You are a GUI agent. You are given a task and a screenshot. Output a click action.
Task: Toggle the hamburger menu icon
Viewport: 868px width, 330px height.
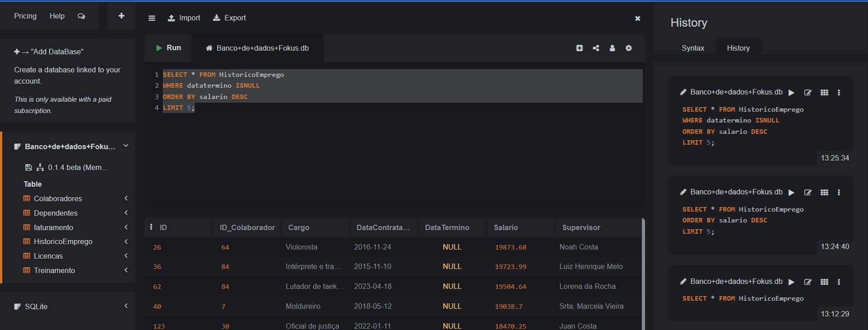point(152,18)
